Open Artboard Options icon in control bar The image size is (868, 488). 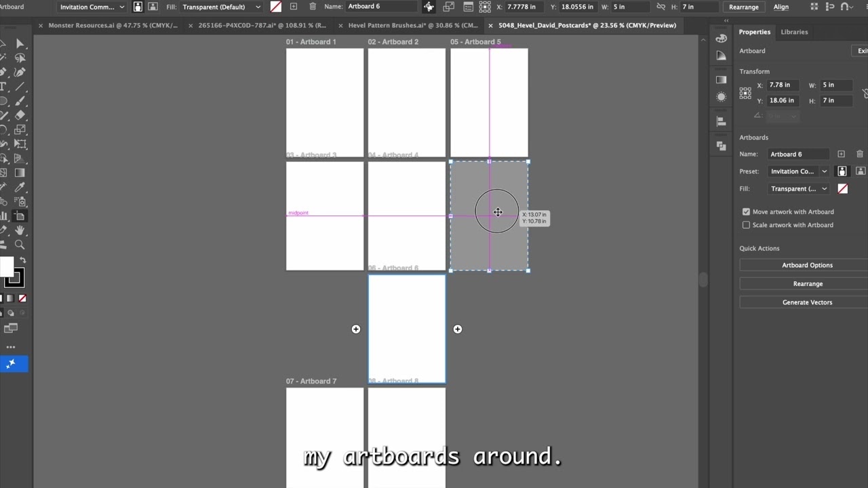tap(469, 7)
